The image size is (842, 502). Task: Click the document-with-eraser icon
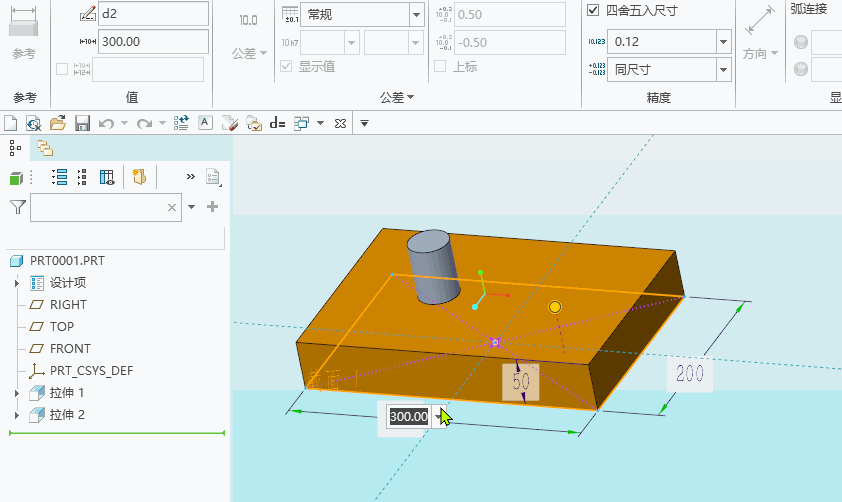tap(229, 123)
